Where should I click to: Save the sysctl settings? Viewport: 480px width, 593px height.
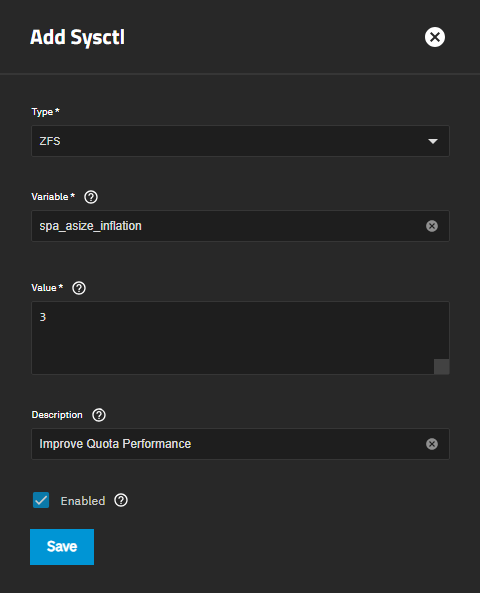coord(62,547)
